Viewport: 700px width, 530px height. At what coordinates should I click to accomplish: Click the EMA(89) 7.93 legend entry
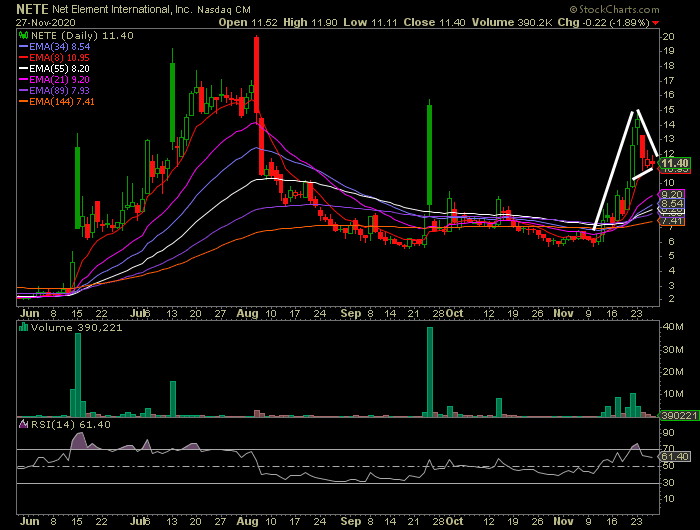tap(59, 91)
